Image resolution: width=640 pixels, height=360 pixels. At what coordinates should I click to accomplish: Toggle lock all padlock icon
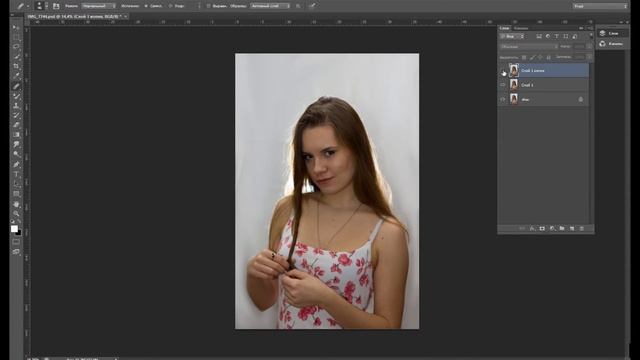(549, 58)
